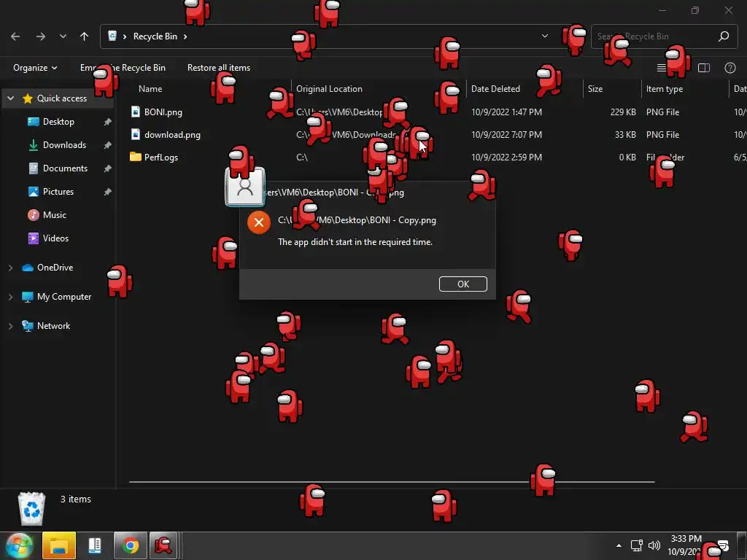Click the pin icon beside Pictures
This screenshot has width=747, height=560.
point(108,192)
